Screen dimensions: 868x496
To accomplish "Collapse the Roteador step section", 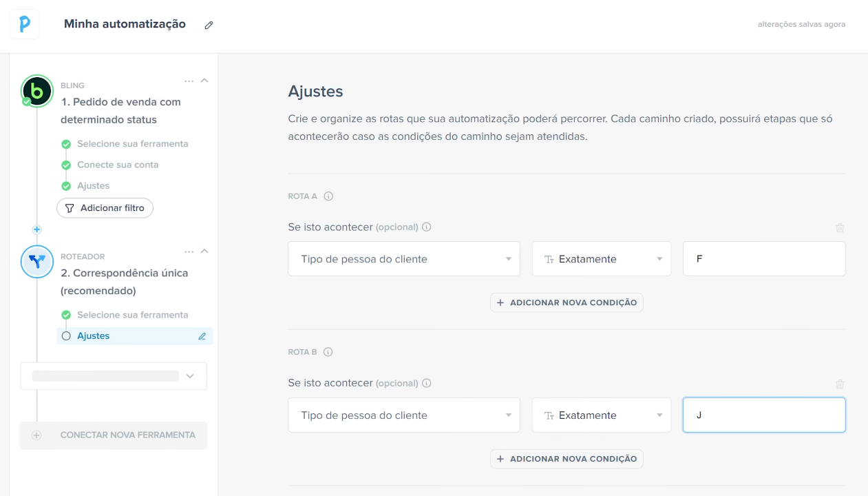I will [204, 251].
